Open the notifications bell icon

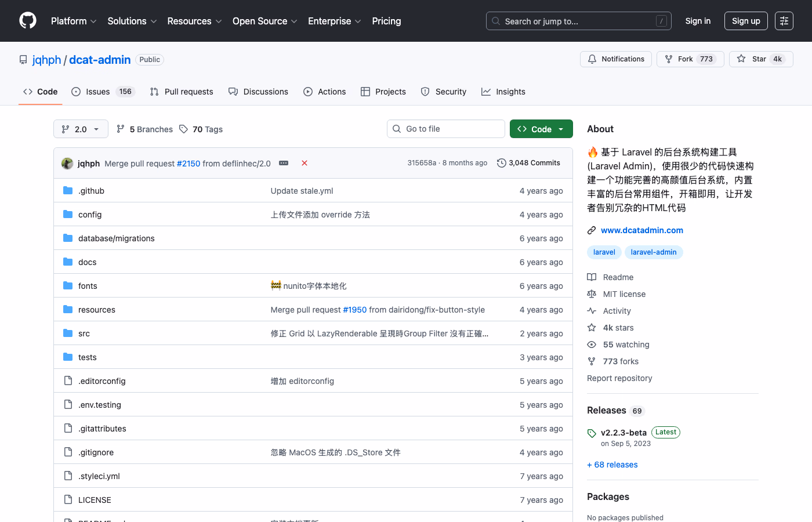[x=592, y=59]
